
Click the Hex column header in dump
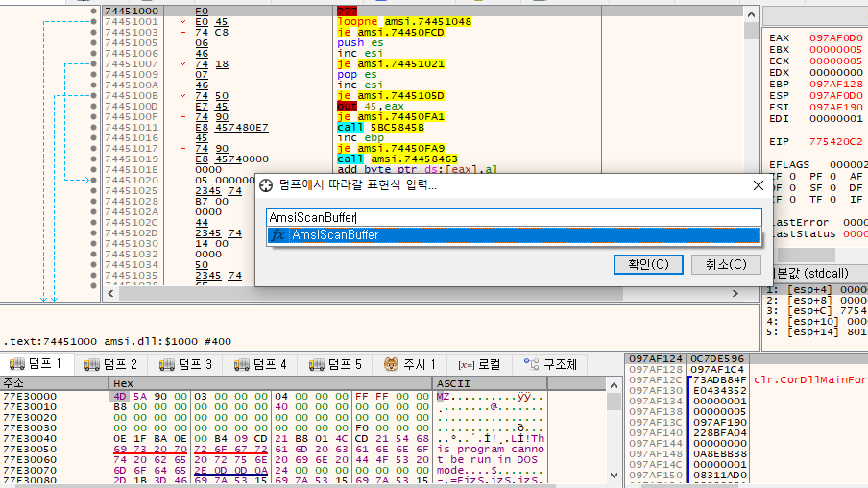(x=270, y=383)
